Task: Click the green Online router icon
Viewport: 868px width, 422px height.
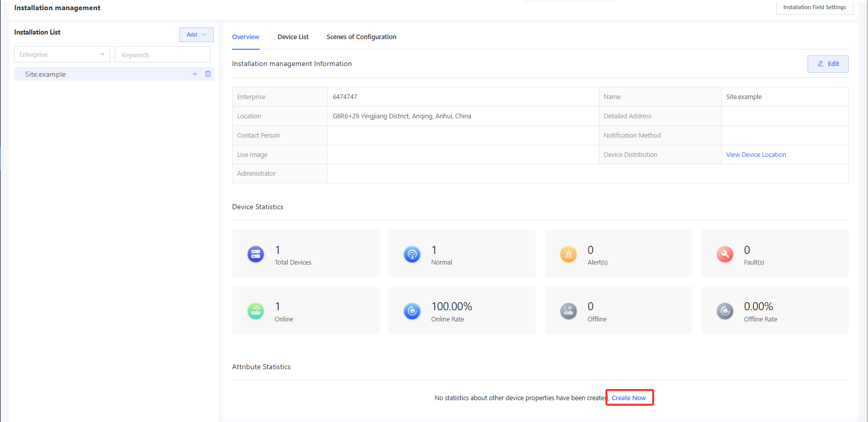Action: [255, 311]
